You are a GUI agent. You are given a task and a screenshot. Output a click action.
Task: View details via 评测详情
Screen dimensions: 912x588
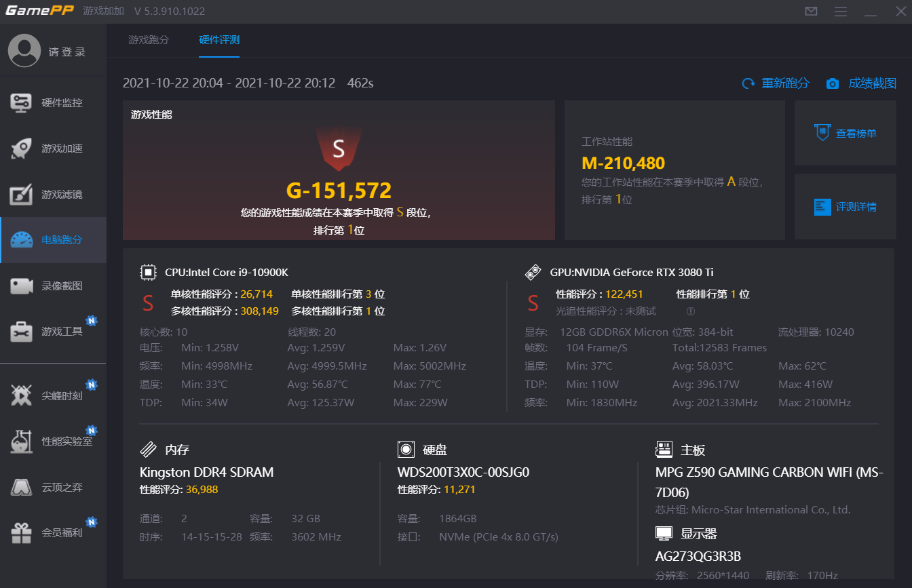click(x=845, y=207)
